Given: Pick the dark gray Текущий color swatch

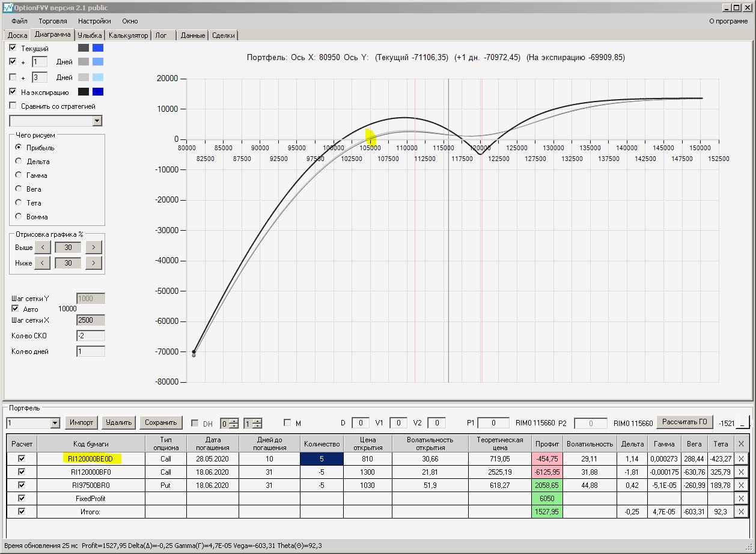Looking at the screenshot, I should [x=84, y=48].
